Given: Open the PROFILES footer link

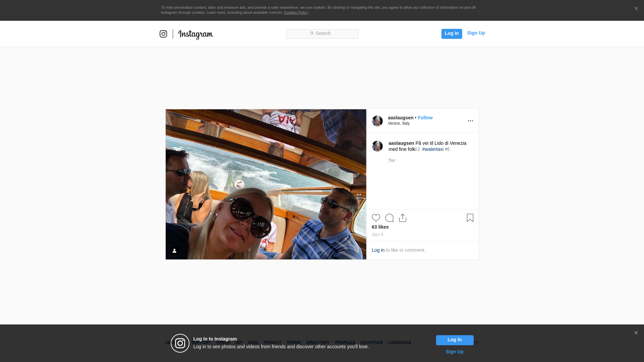Looking at the screenshot, I should pyautogui.click(x=345, y=343).
